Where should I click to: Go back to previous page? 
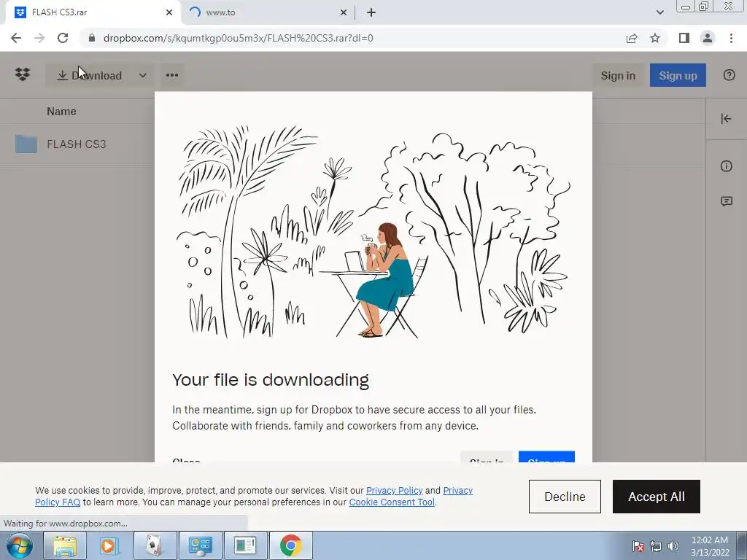click(x=16, y=38)
